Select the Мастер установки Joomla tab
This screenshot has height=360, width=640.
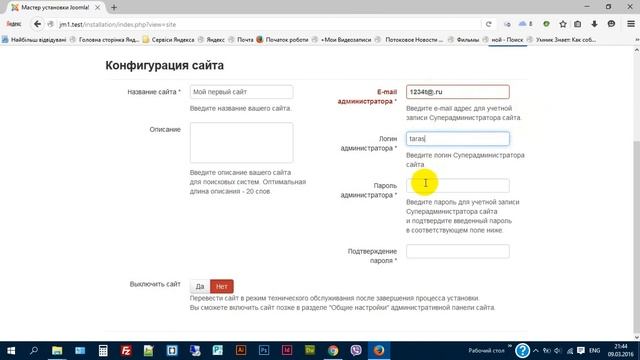point(56,7)
